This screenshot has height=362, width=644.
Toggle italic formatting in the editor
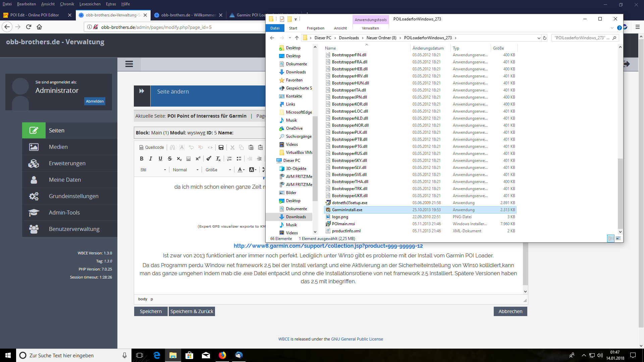151,159
